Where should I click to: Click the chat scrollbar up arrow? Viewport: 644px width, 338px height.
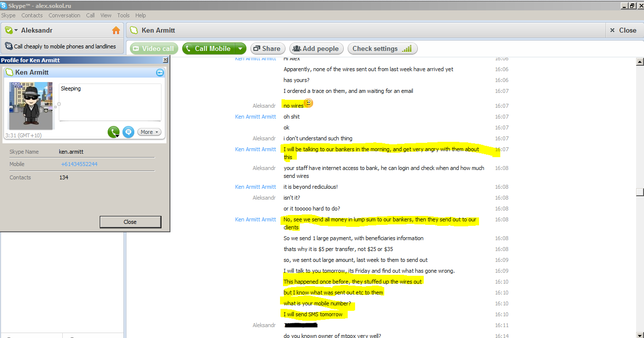click(x=640, y=62)
